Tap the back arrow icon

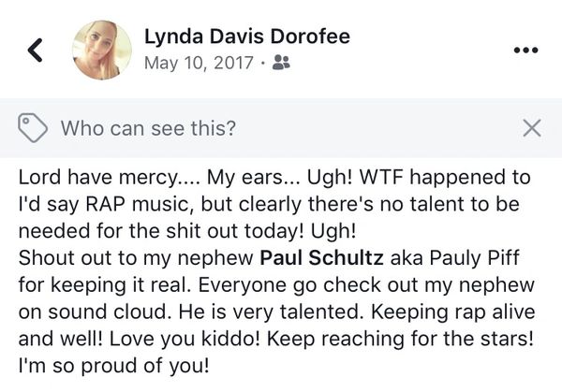[36, 50]
